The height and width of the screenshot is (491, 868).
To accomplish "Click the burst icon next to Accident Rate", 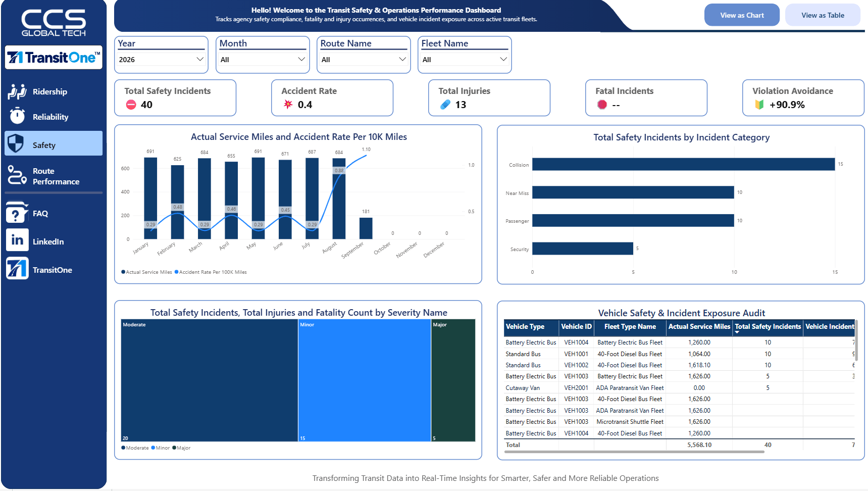I will [x=288, y=105].
